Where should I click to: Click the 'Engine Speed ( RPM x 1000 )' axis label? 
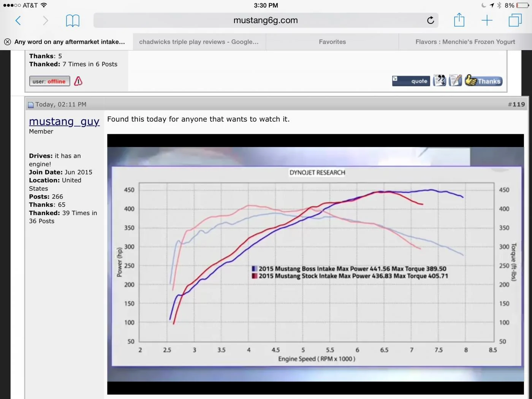[x=317, y=359]
